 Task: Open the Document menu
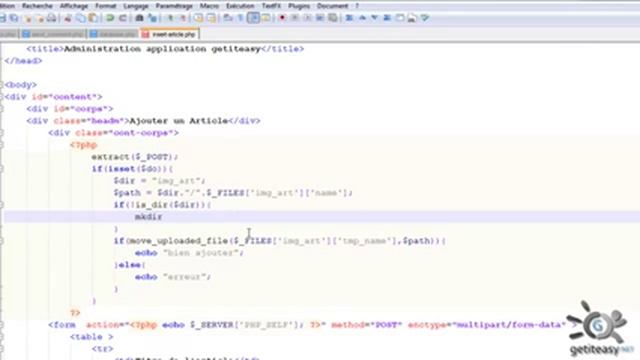[x=332, y=6]
